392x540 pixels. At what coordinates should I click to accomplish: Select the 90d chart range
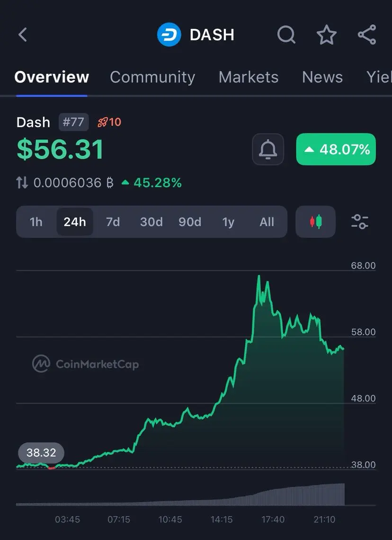tap(190, 222)
